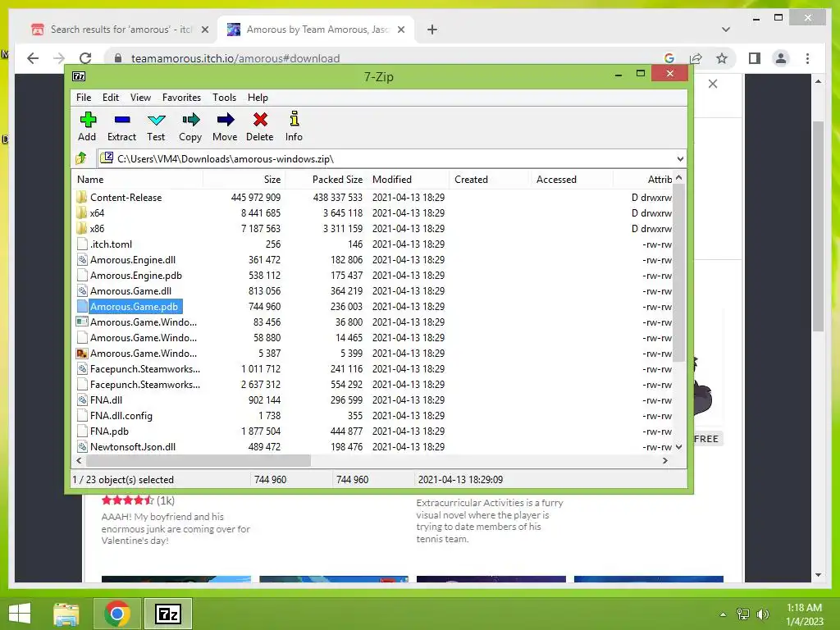Click the clock showing 1:18 AM

[x=804, y=608]
